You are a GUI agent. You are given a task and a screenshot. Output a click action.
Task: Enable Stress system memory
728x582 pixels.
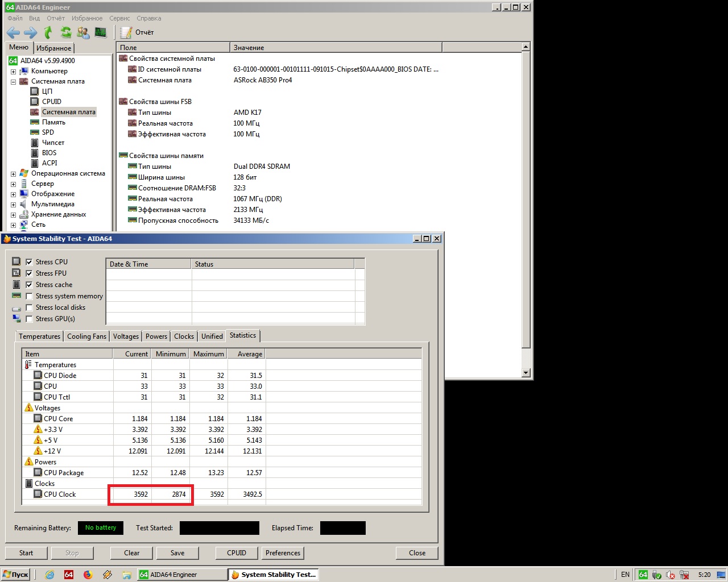(x=29, y=296)
